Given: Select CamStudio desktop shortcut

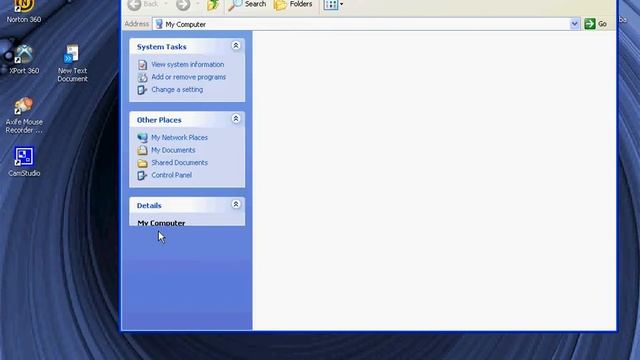Looking at the screenshot, I should [24, 162].
